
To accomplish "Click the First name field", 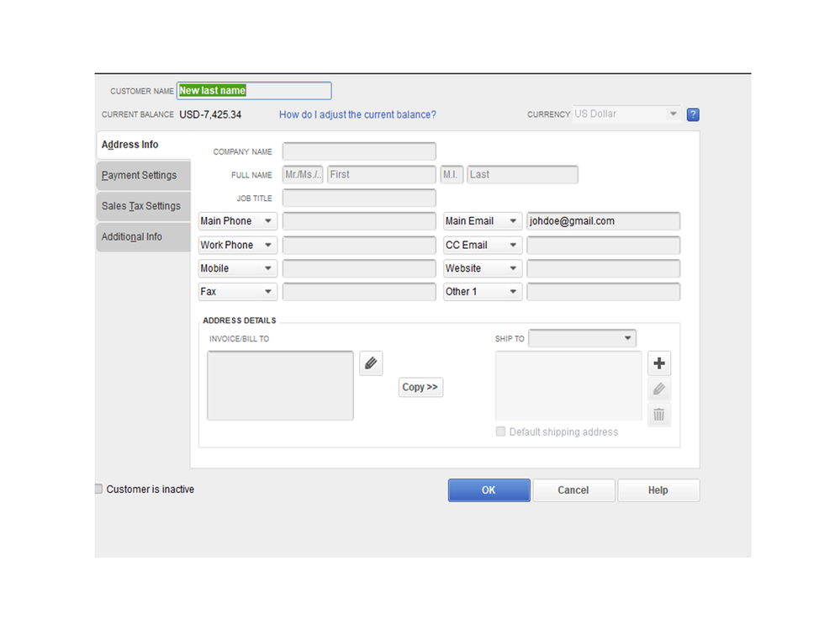I will click(382, 175).
